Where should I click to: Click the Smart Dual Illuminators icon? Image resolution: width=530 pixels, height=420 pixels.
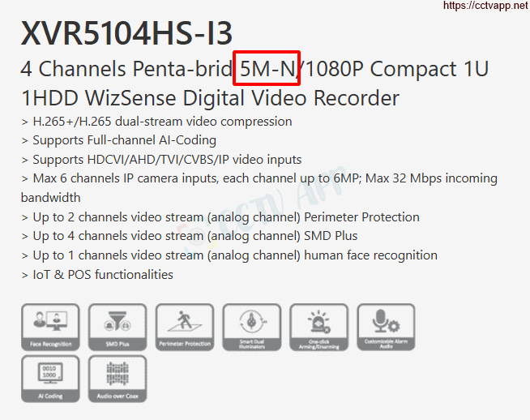point(252,327)
